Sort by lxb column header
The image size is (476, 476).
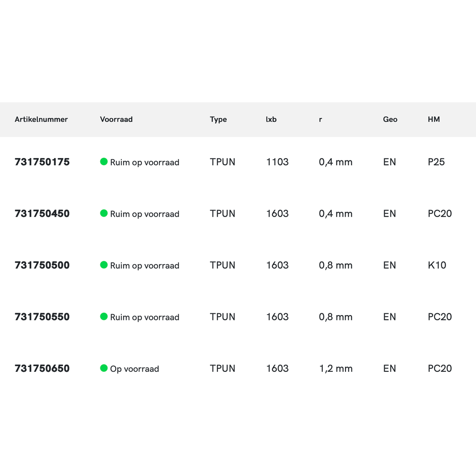coord(271,119)
